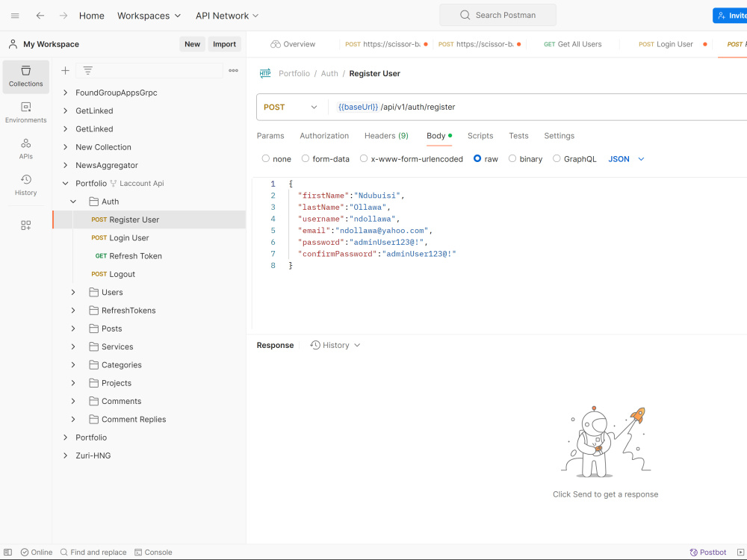Open the Collections sidebar panel
This screenshot has height=560, width=747.
coord(25,76)
